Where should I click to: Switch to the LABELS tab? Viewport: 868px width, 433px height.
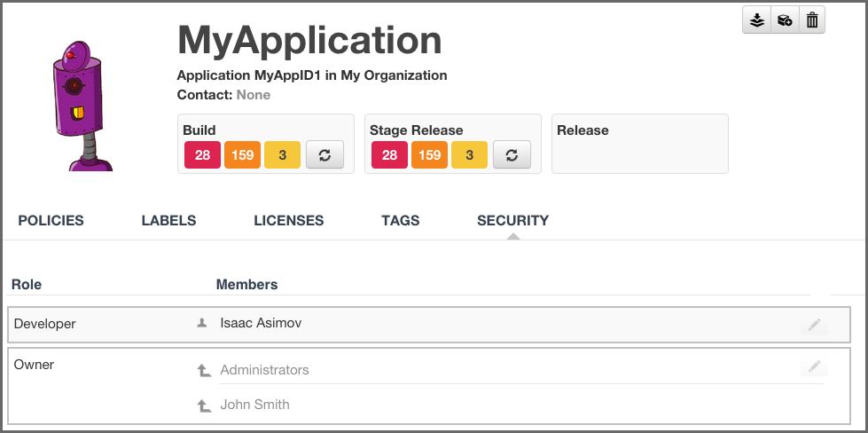(x=168, y=220)
